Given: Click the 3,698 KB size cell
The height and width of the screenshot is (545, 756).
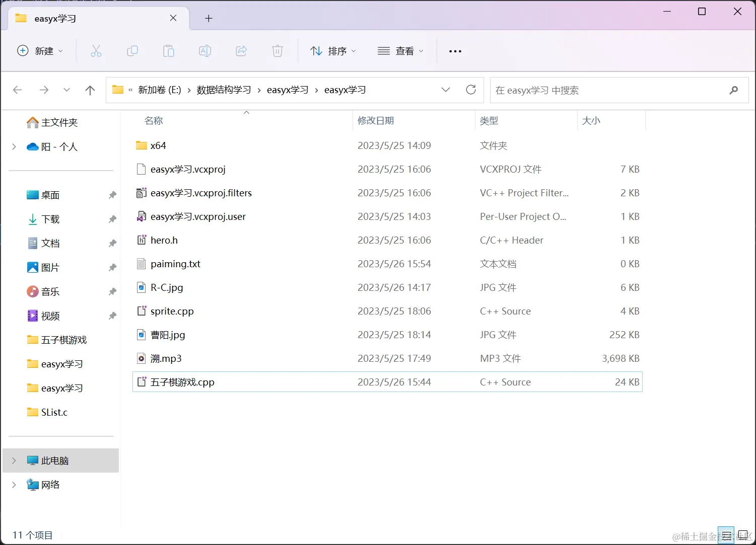Looking at the screenshot, I should pyautogui.click(x=621, y=358).
